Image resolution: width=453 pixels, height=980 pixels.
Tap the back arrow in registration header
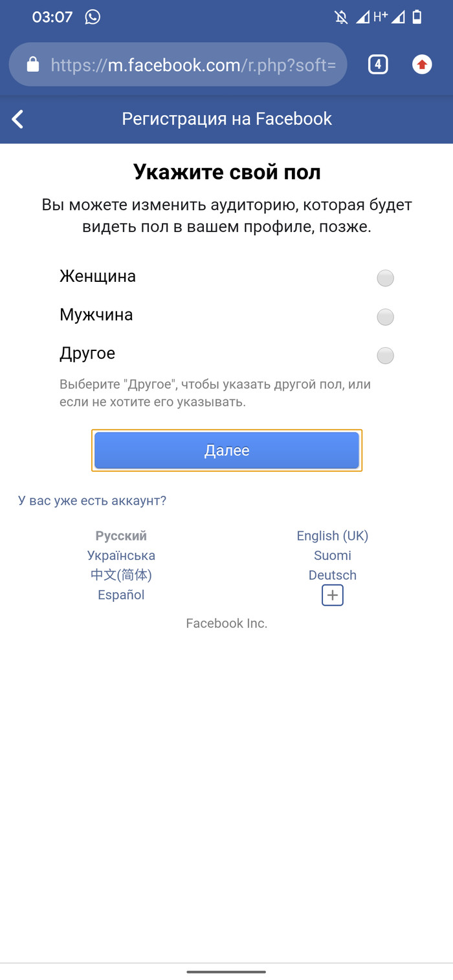click(x=18, y=119)
